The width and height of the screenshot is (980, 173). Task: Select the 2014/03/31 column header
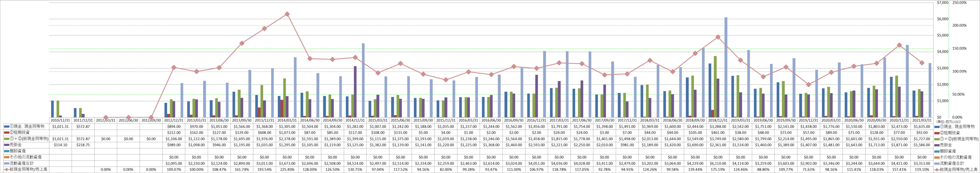click(x=287, y=120)
